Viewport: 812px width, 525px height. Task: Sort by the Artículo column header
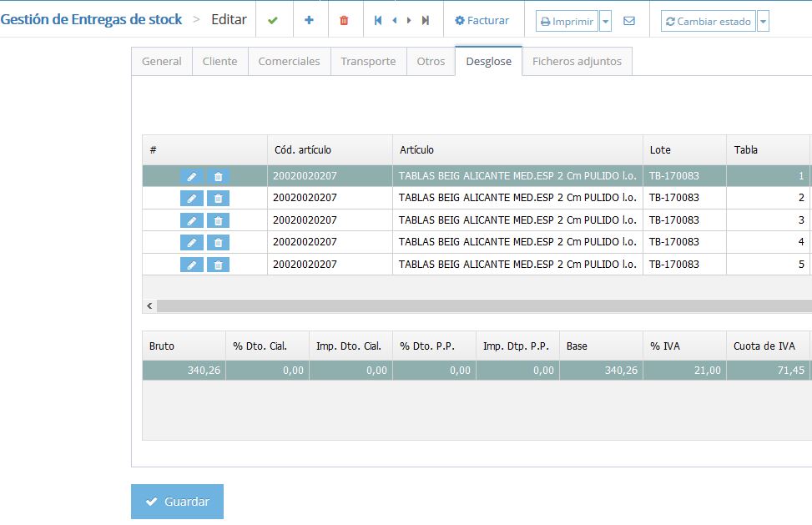pyautogui.click(x=518, y=149)
